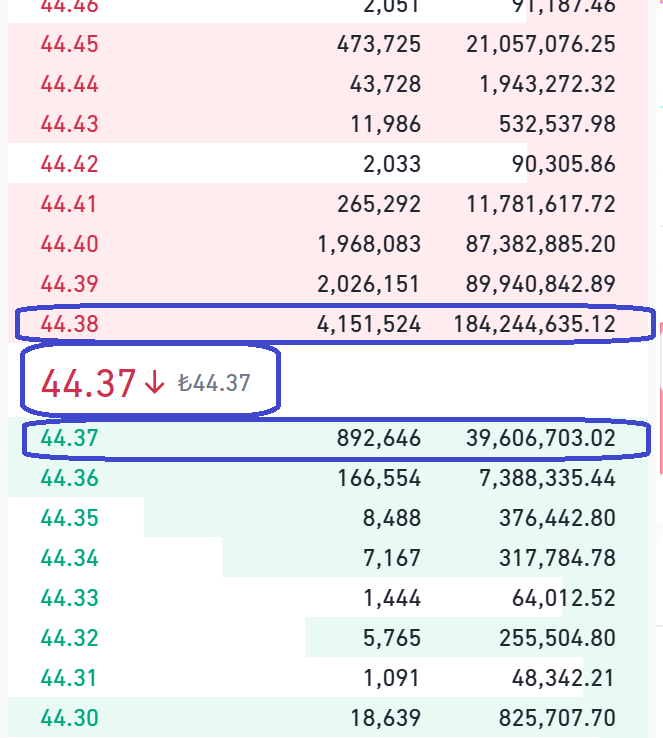
Task: Click the 376,442.80 total value
Action: [x=557, y=518]
